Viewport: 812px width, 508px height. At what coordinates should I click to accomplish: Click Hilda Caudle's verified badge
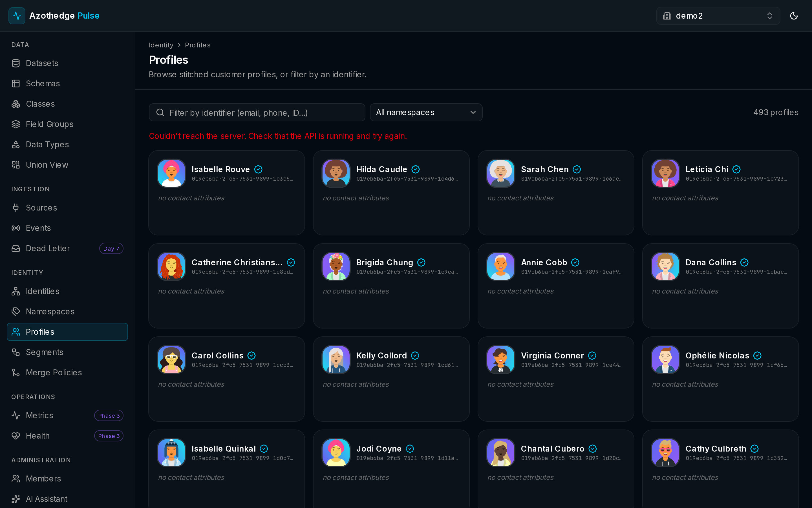[x=415, y=169]
